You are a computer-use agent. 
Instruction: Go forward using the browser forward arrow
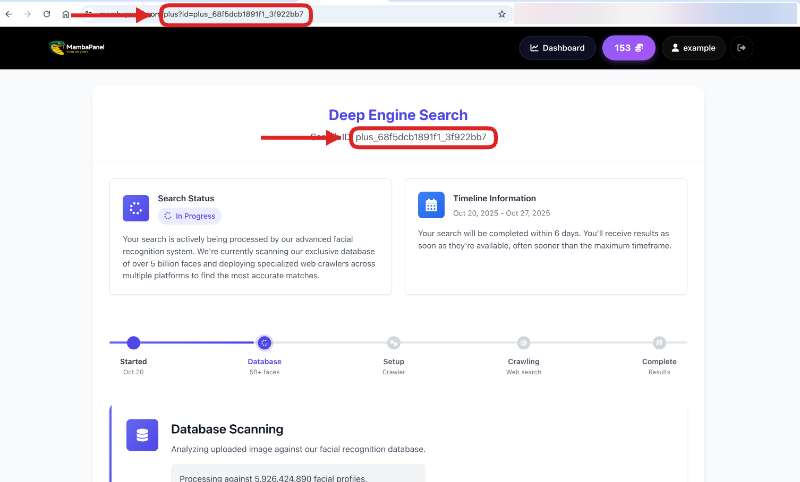(28, 14)
